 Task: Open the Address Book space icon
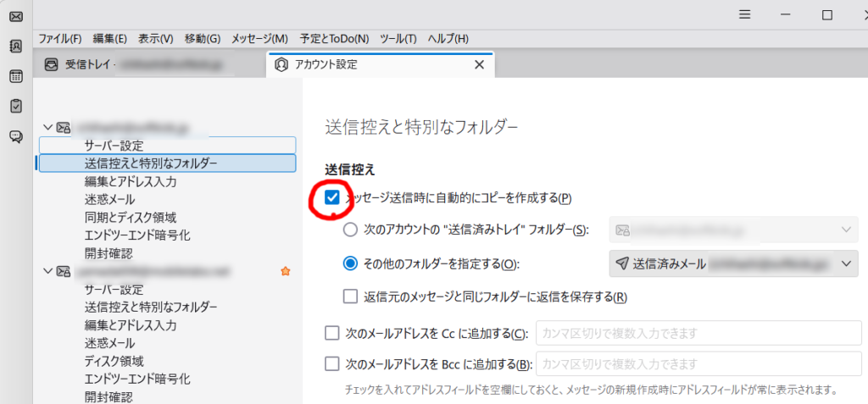(x=16, y=47)
